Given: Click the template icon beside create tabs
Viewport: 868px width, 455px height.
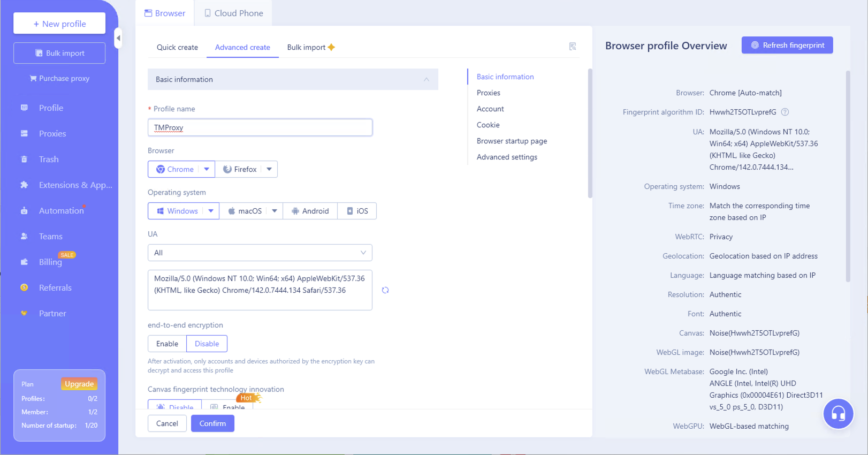Looking at the screenshot, I should coord(573,47).
